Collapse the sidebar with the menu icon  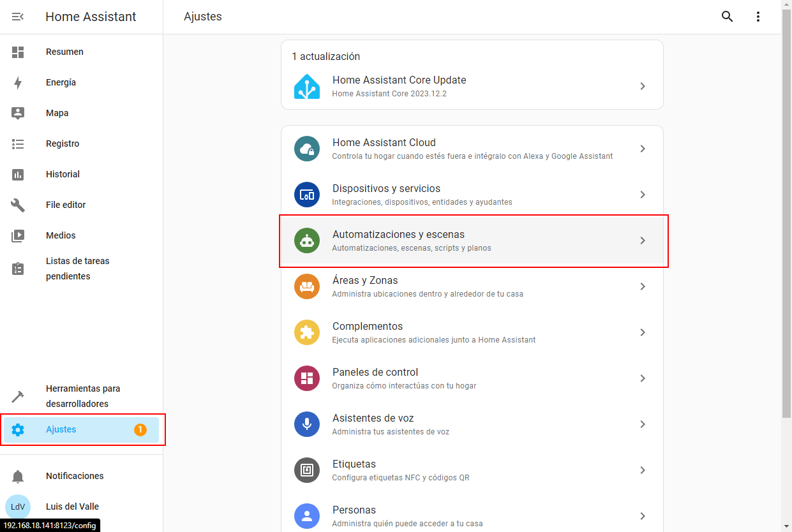point(18,17)
